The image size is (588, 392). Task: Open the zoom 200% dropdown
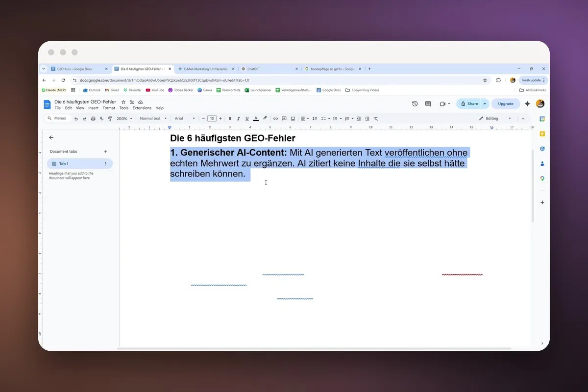click(124, 119)
